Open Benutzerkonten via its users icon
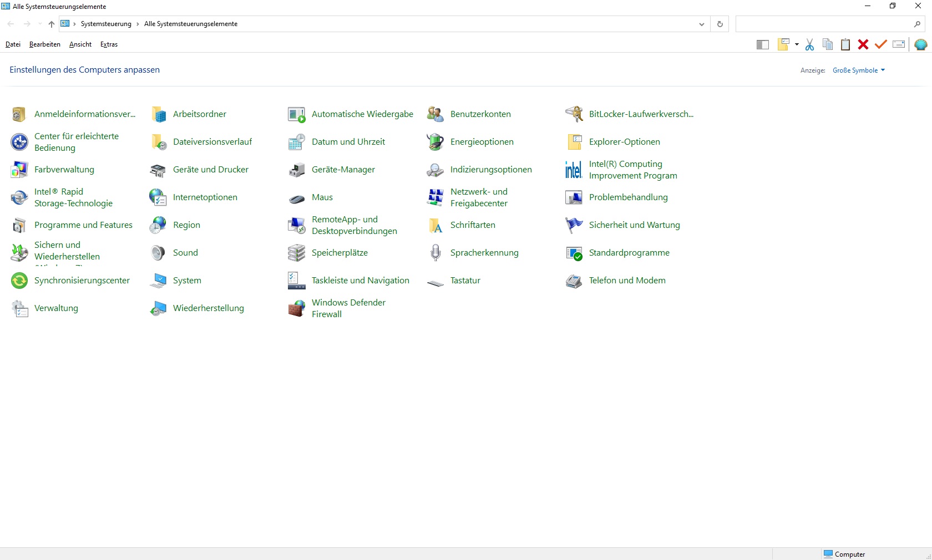 [x=435, y=114]
